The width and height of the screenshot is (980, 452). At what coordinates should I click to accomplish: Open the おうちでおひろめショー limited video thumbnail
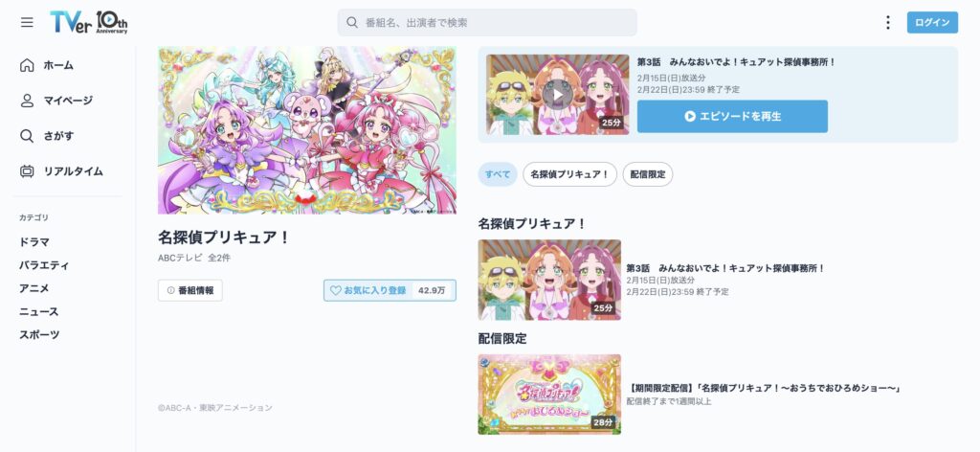point(549,395)
